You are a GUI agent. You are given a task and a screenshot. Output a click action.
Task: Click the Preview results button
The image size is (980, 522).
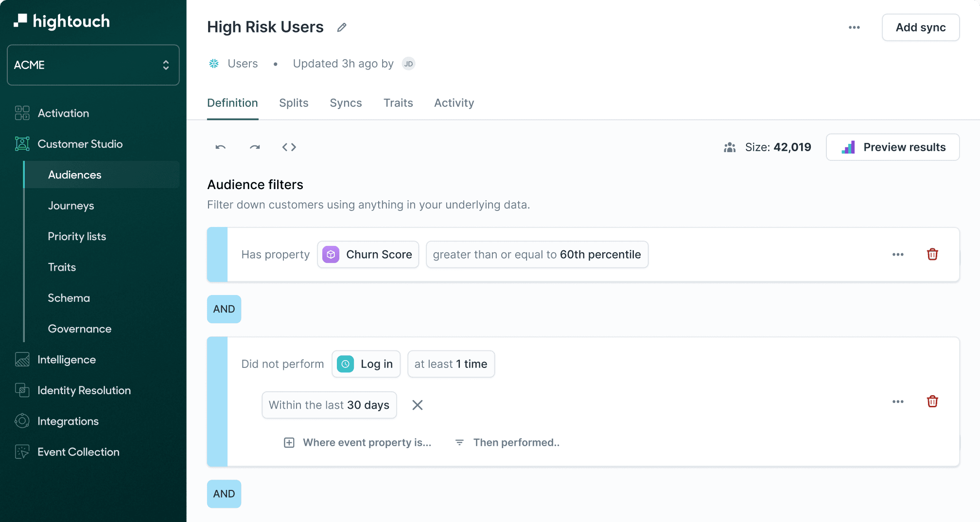[892, 147]
